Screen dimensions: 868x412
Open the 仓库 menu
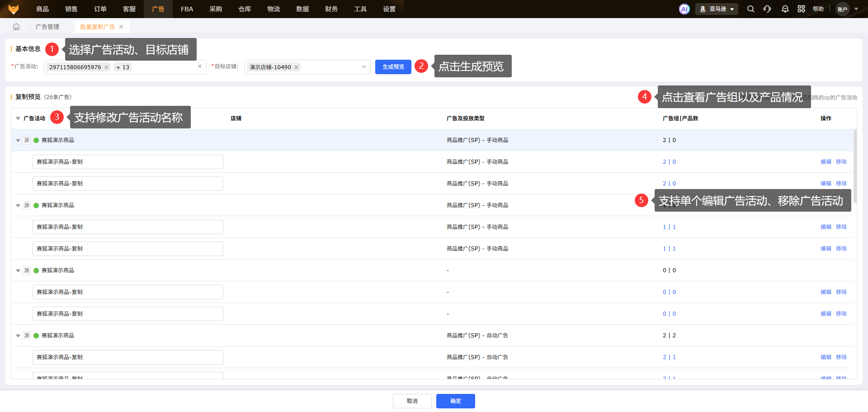click(x=245, y=9)
